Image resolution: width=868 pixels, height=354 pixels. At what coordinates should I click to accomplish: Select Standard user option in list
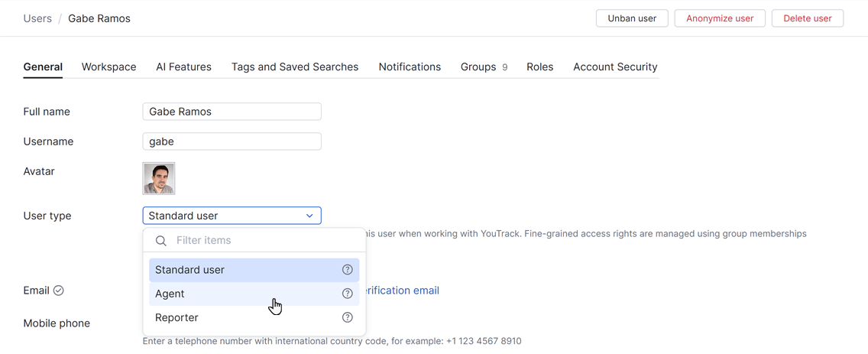(x=189, y=270)
